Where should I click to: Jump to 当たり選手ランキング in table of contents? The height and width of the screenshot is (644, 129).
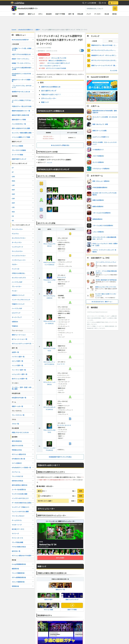(49, 91)
